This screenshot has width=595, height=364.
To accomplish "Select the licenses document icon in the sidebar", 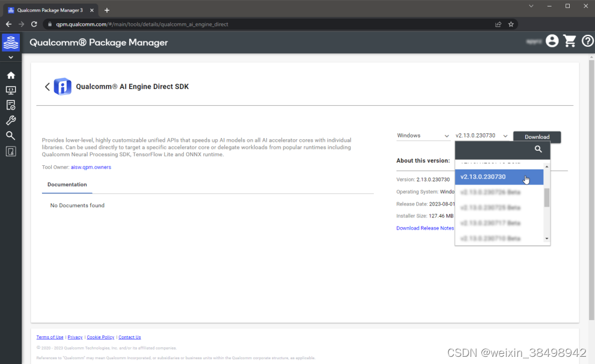I will click(11, 105).
